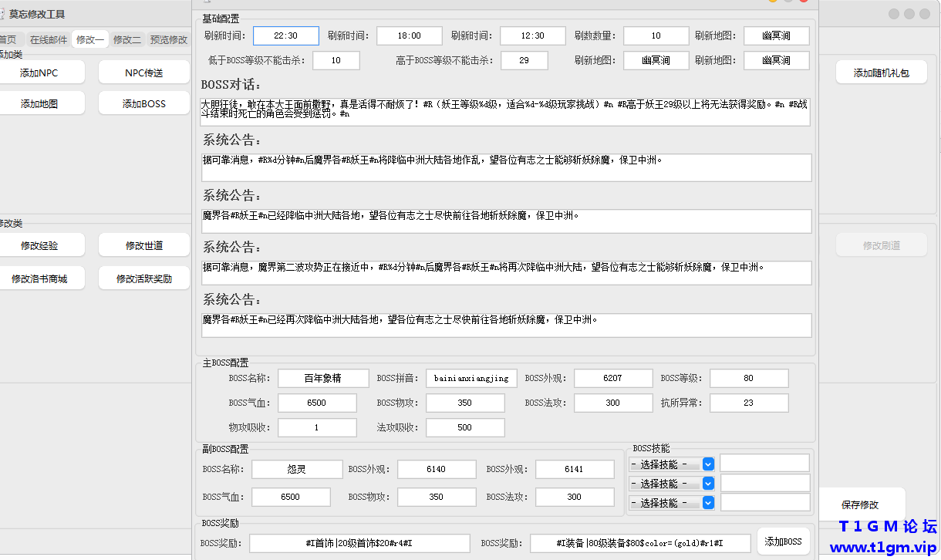Click the 22:30 刷新时间 field
The width and height of the screenshot is (941, 560).
(x=286, y=35)
